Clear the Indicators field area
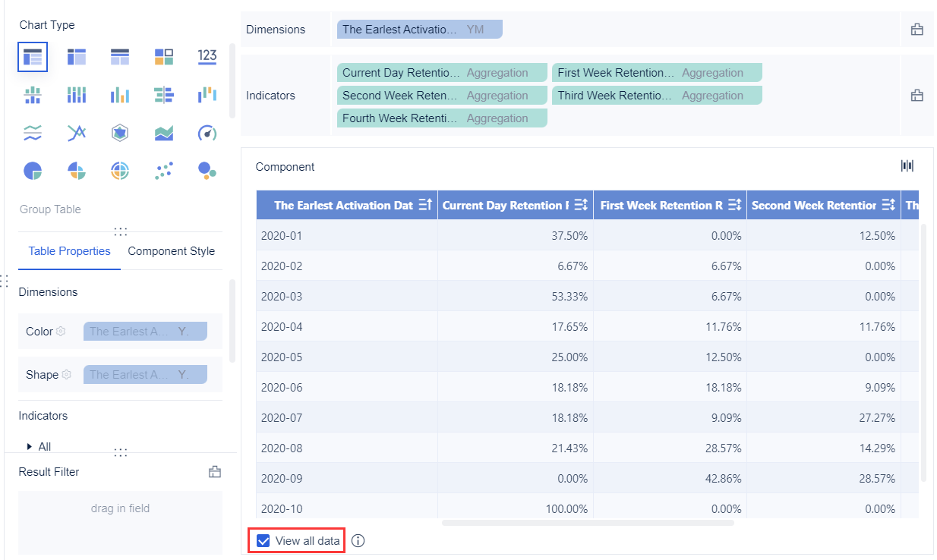 (x=916, y=95)
